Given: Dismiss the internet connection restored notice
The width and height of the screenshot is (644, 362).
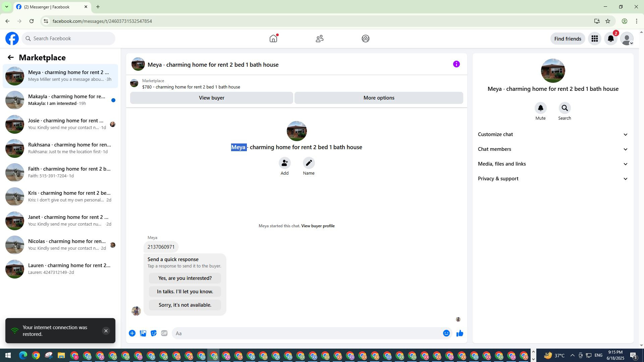Looking at the screenshot, I should pyautogui.click(x=106, y=331).
